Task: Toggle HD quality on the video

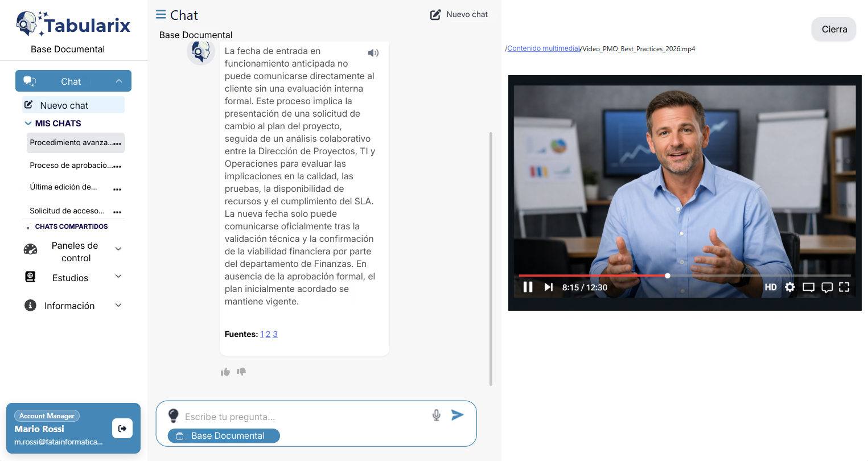Action: pyautogui.click(x=770, y=287)
